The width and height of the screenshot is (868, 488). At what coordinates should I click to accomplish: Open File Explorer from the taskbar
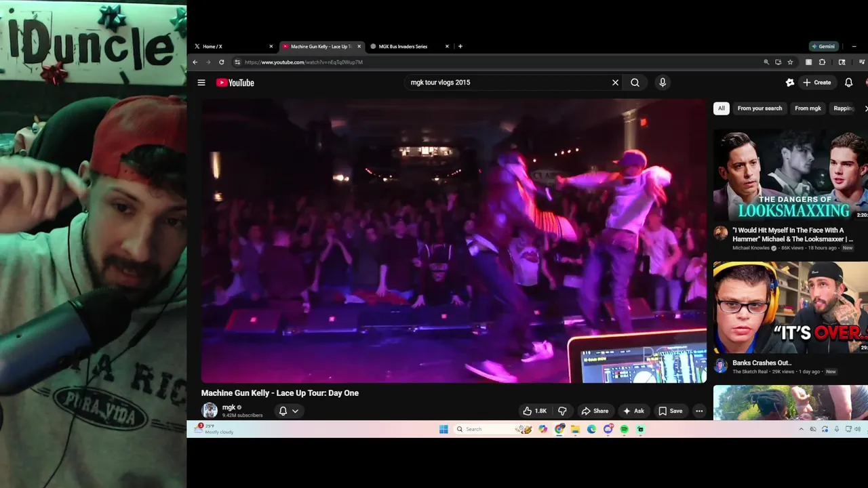[x=575, y=429]
